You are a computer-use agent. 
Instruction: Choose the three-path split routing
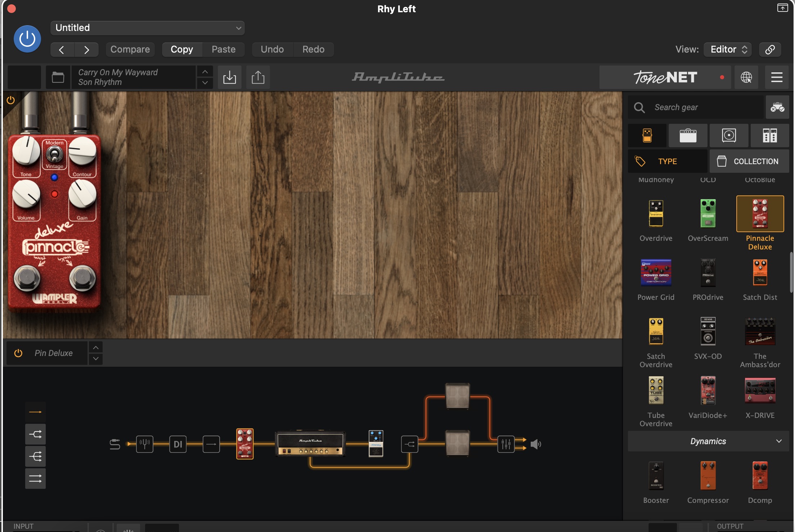[x=35, y=456]
